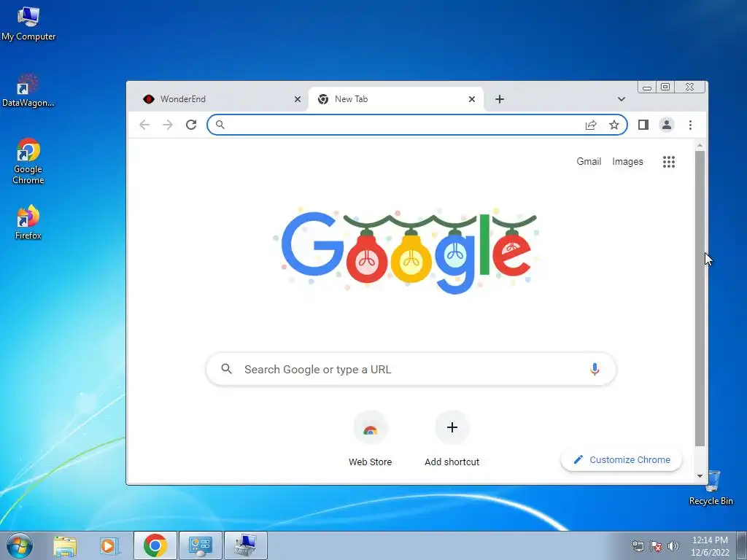
Task: Open the Web Store shortcut
Action: point(370,438)
